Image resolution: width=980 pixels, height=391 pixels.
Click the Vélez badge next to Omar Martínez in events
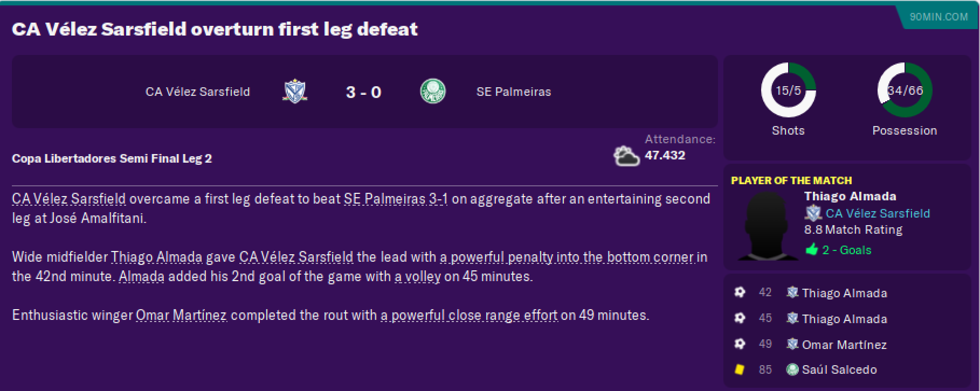tap(792, 344)
